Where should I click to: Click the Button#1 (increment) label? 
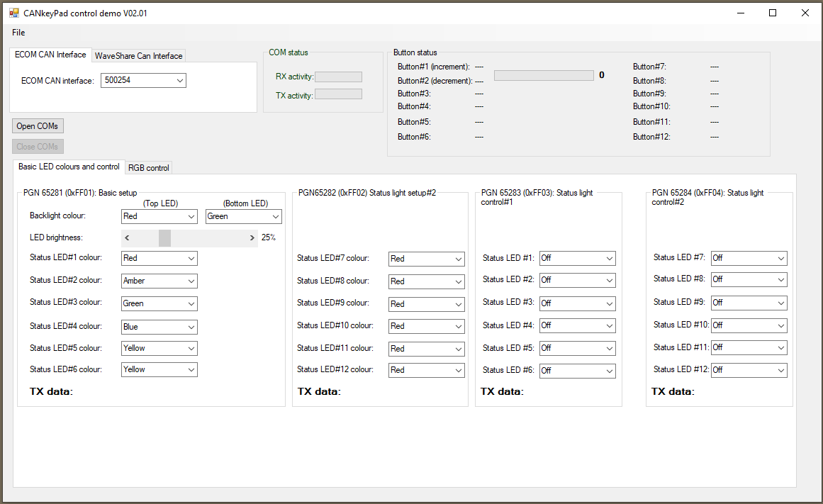[x=434, y=67]
